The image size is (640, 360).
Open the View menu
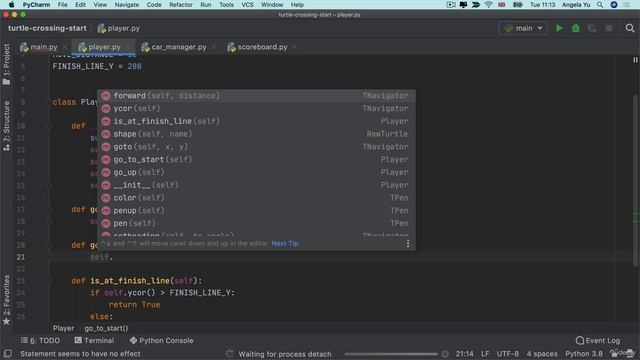click(x=100, y=4)
